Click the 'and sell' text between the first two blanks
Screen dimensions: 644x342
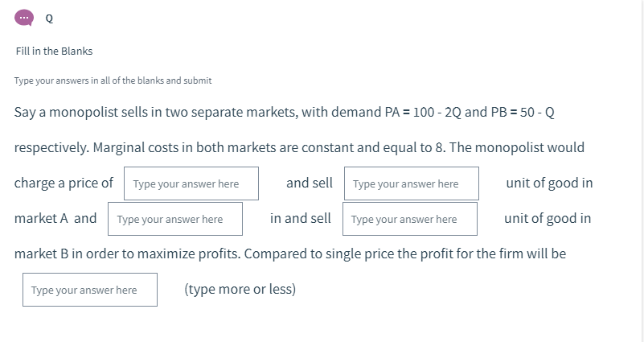pos(309,183)
